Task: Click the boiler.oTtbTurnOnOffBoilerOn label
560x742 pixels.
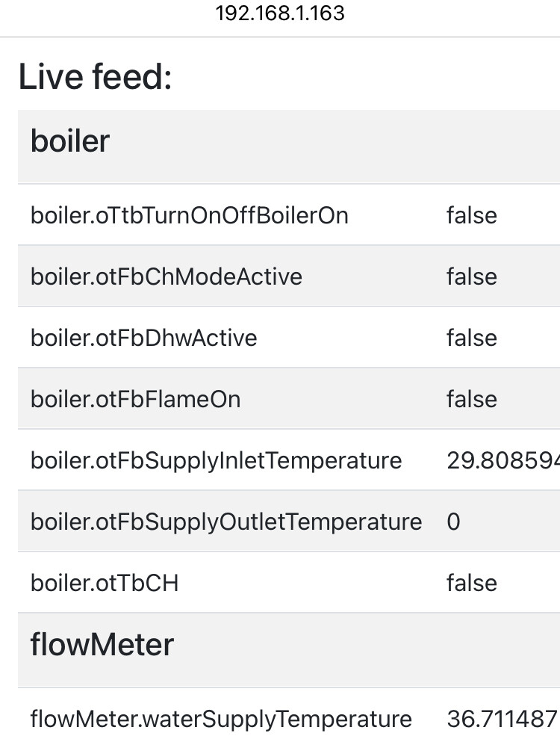Action: pos(190,215)
